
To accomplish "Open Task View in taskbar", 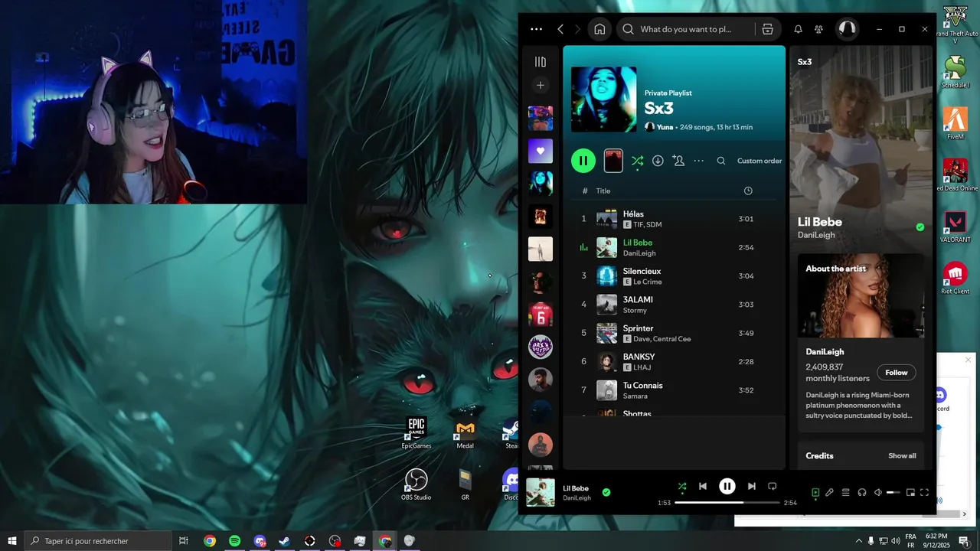I will pyautogui.click(x=184, y=541).
